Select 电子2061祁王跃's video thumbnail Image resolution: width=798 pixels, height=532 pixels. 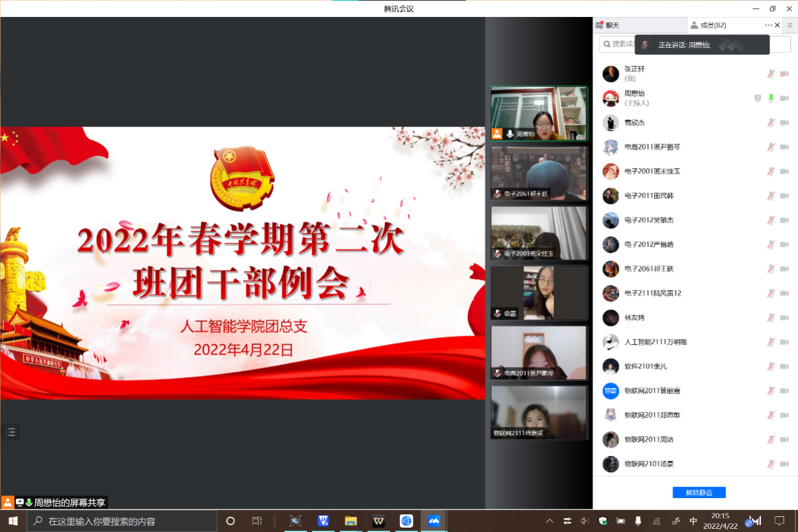(539, 173)
